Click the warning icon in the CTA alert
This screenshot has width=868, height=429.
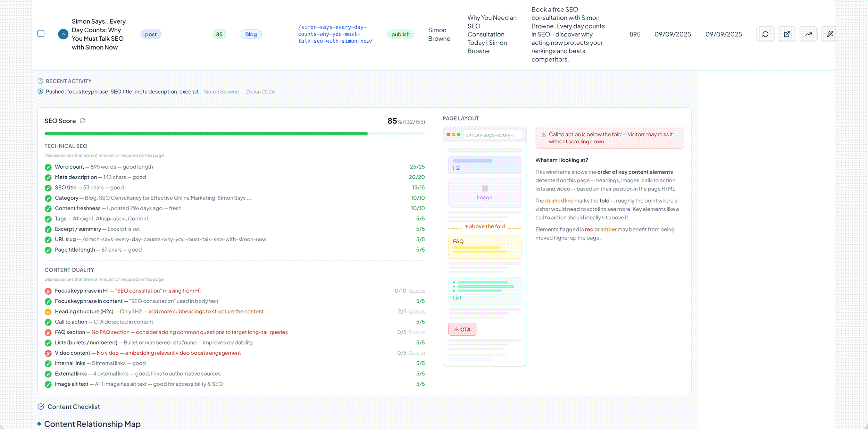coord(544,135)
